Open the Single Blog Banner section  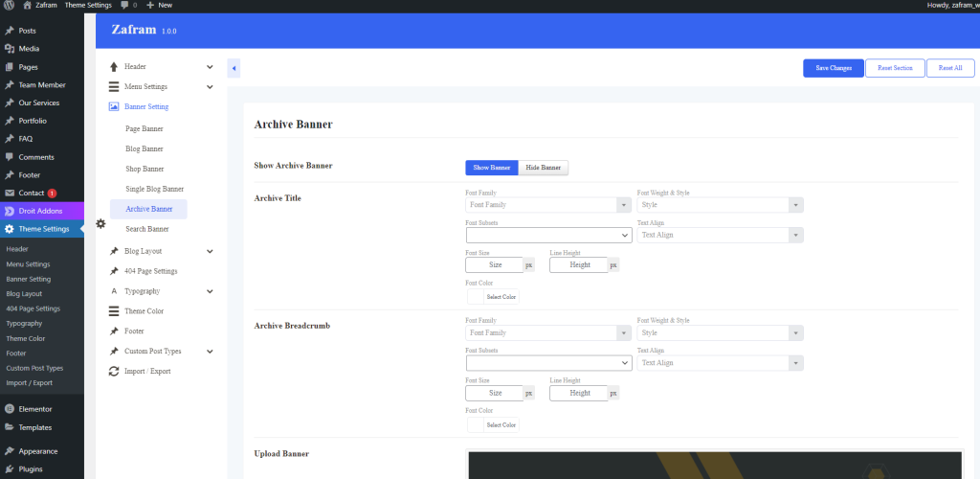click(154, 189)
